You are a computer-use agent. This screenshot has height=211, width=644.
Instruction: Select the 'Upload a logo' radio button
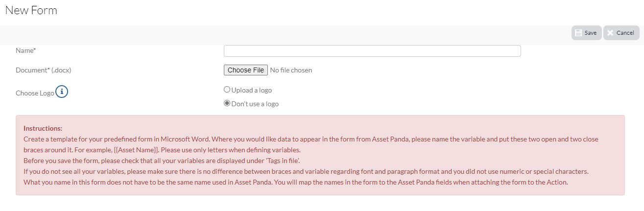pyautogui.click(x=227, y=90)
